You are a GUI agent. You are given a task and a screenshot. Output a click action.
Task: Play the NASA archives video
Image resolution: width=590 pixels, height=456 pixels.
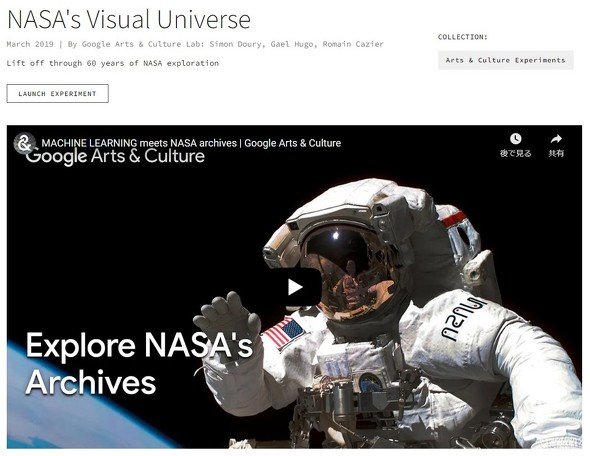(x=295, y=287)
